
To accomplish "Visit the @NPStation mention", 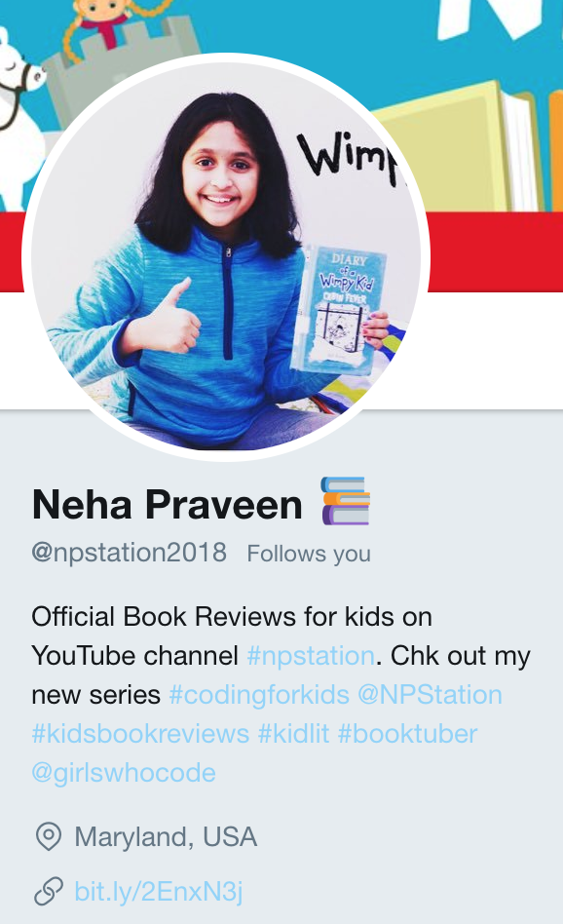I will pos(430,694).
